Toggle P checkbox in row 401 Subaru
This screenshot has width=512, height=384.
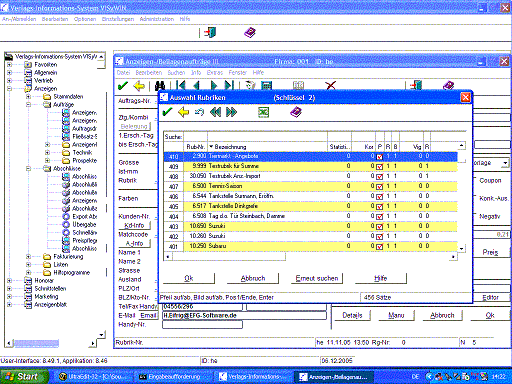pos(380,247)
